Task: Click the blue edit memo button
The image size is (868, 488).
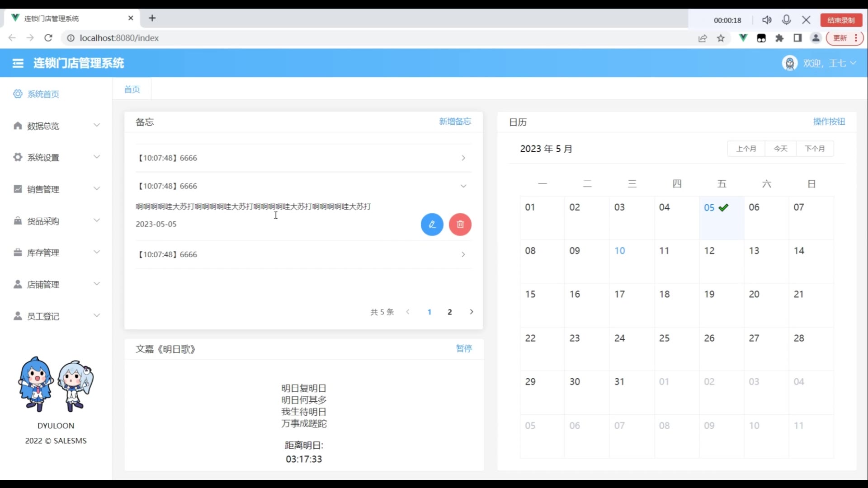Action: pos(432,225)
